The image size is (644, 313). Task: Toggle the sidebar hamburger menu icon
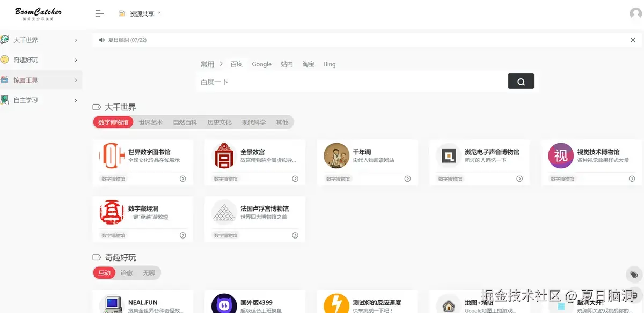(x=99, y=13)
